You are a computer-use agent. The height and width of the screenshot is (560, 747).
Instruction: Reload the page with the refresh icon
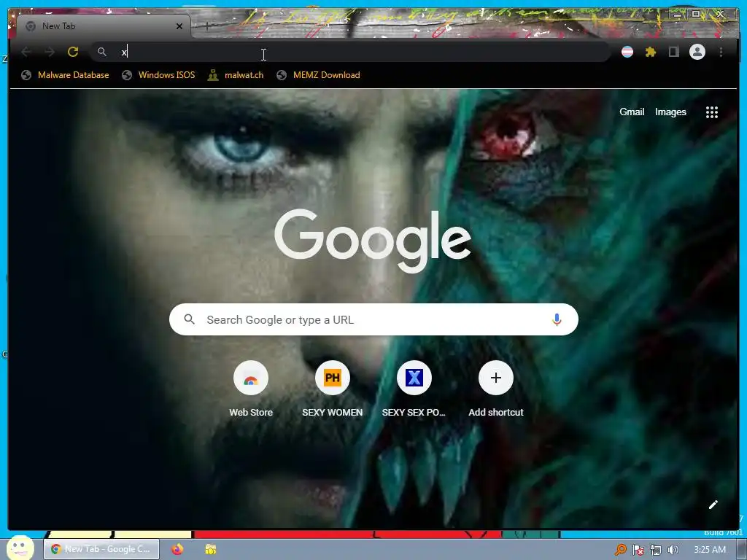pos(73,52)
